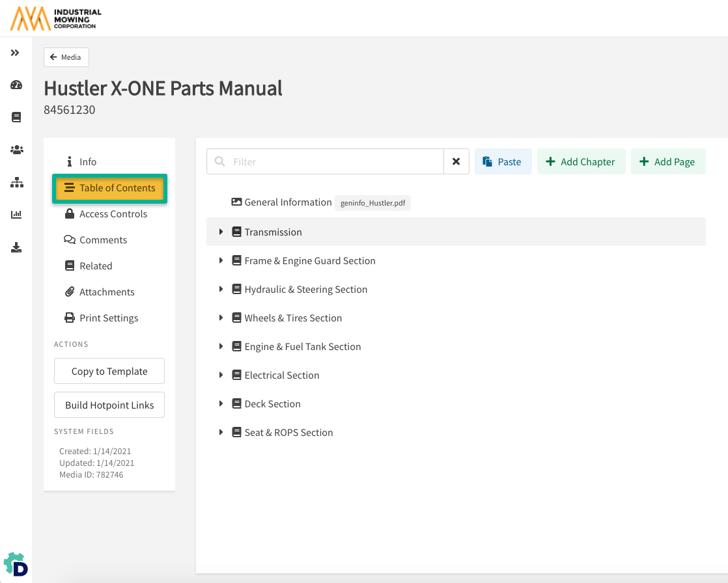Open the dashboard gauge icon in sidebar
Screen dimensions: 728x583
tap(16, 85)
